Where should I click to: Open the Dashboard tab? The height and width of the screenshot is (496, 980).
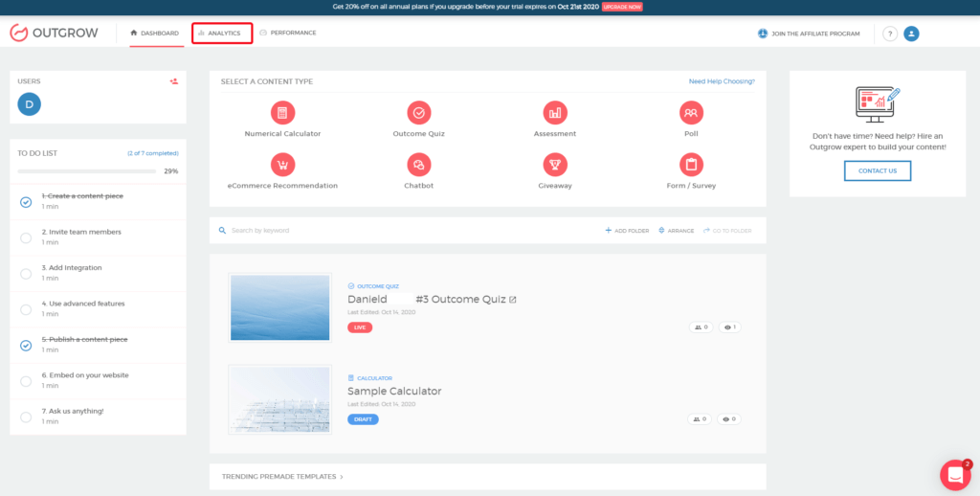click(x=154, y=34)
